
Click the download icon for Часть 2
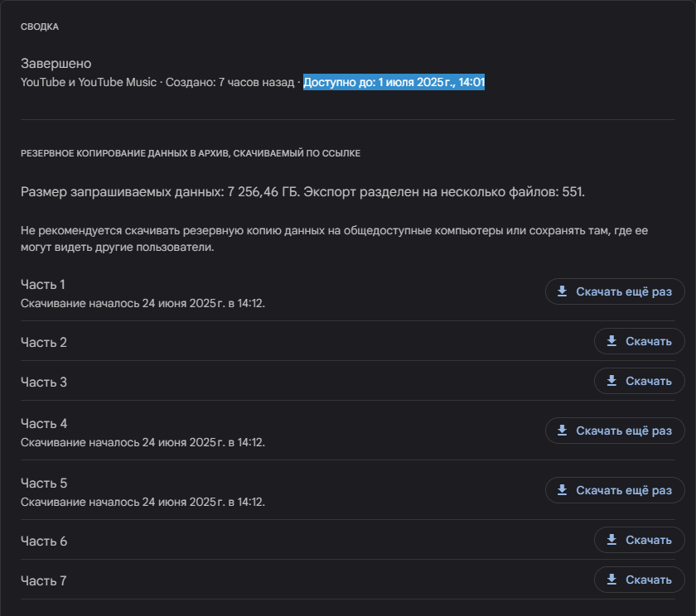click(x=612, y=341)
